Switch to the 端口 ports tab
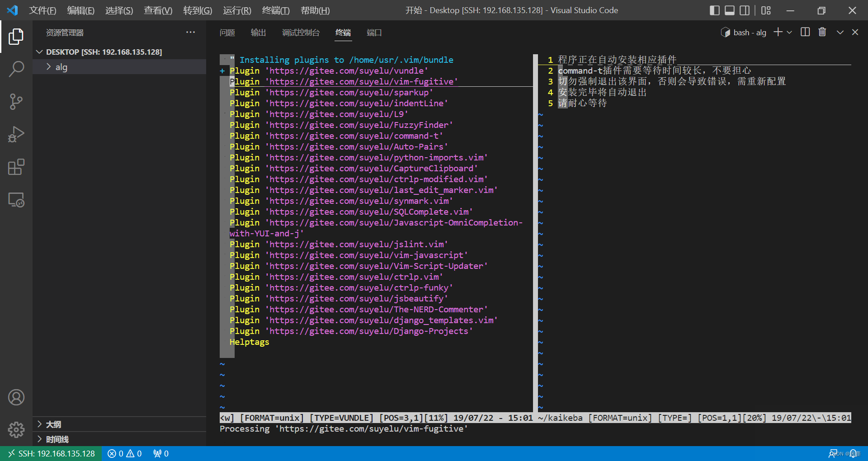The width and height of the screenshot is (868, 461). 374,33
